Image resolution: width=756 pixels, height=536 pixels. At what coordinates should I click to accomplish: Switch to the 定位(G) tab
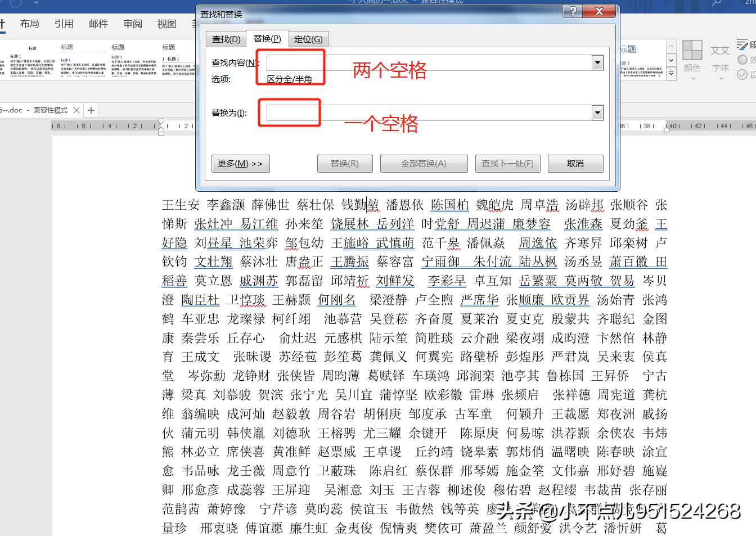(309, 38)
